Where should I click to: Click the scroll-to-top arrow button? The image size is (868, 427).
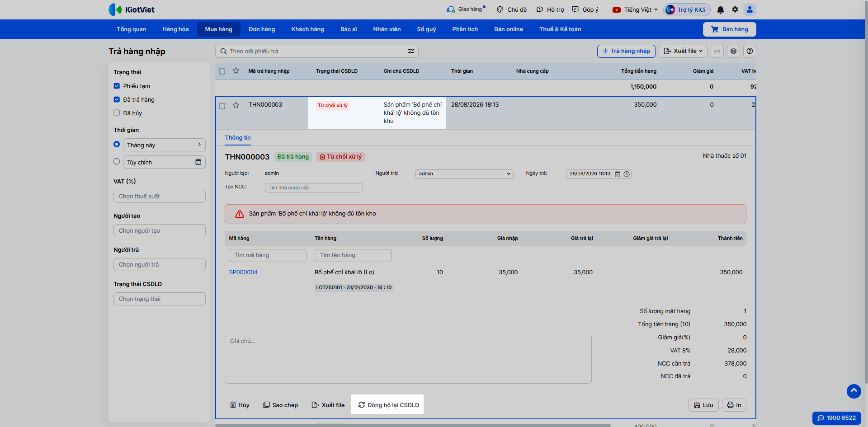(854, 391)
